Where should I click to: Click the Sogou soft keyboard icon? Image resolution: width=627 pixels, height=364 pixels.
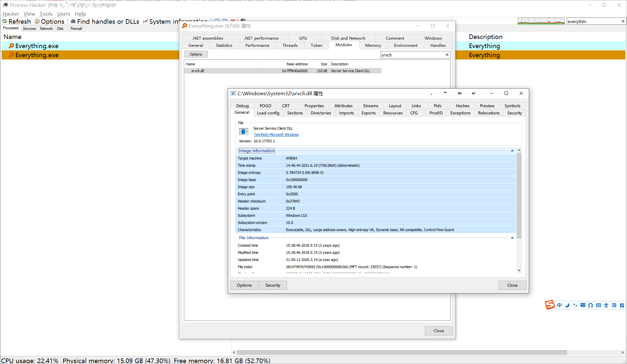[598, 305]
